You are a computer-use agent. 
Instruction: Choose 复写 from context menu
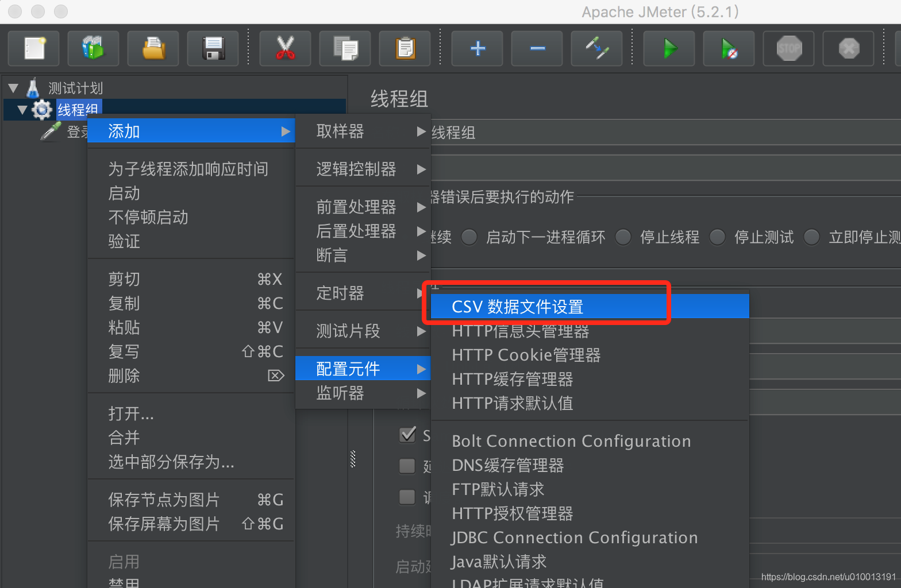click(191, 351)
